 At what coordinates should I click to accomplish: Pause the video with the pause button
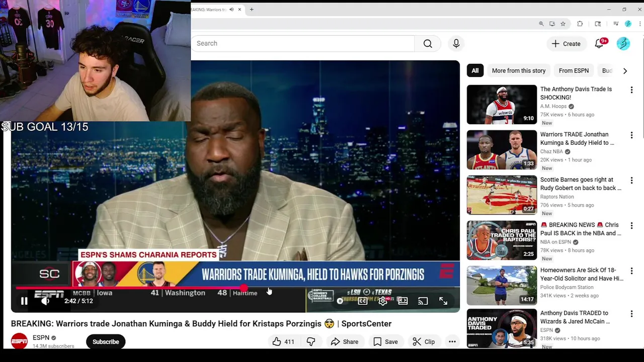pos(24,301)
